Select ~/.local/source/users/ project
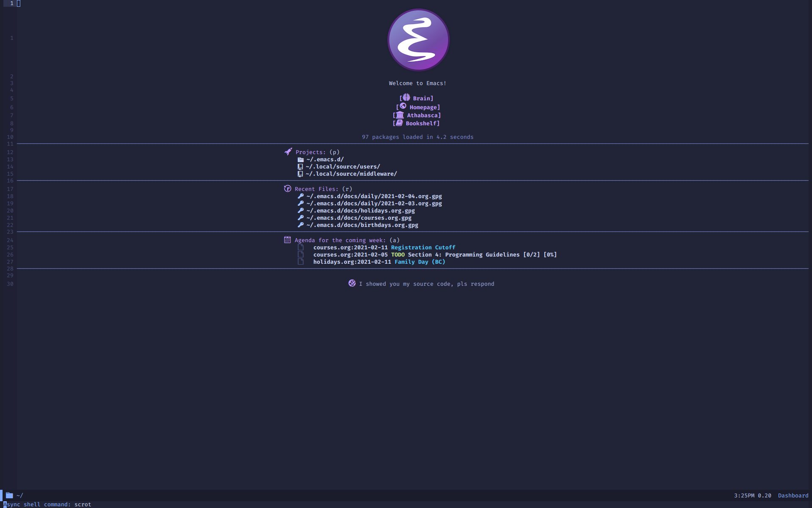812x508 pixels. tap(342, 167)
